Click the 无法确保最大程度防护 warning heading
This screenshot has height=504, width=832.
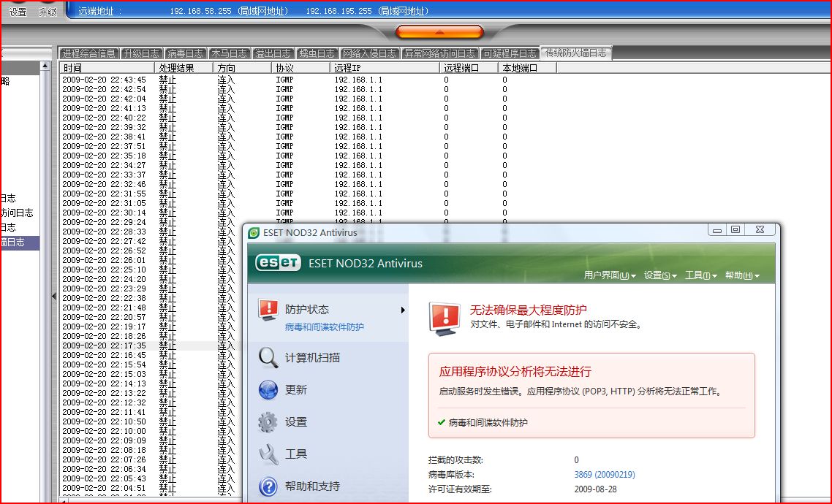(x=529, y=310)
